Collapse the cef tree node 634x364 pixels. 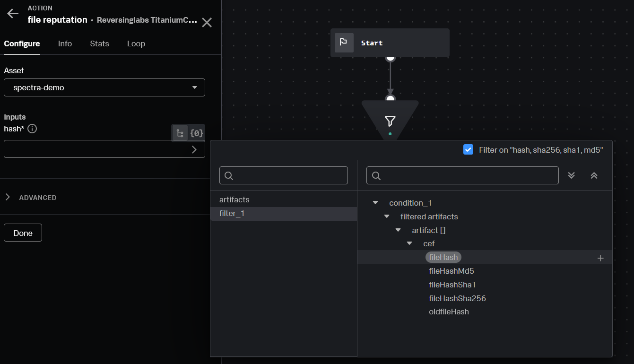pos(409,243)
